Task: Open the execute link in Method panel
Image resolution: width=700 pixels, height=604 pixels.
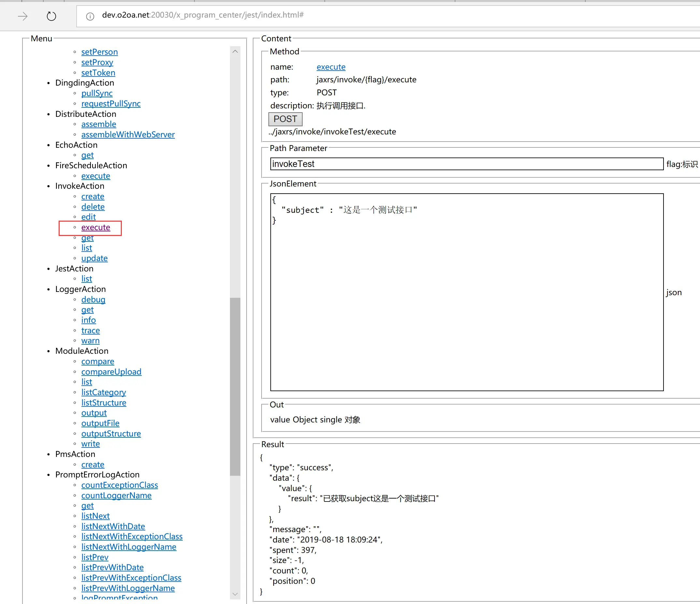Action: pyautogui.click(x=331, y=67)
